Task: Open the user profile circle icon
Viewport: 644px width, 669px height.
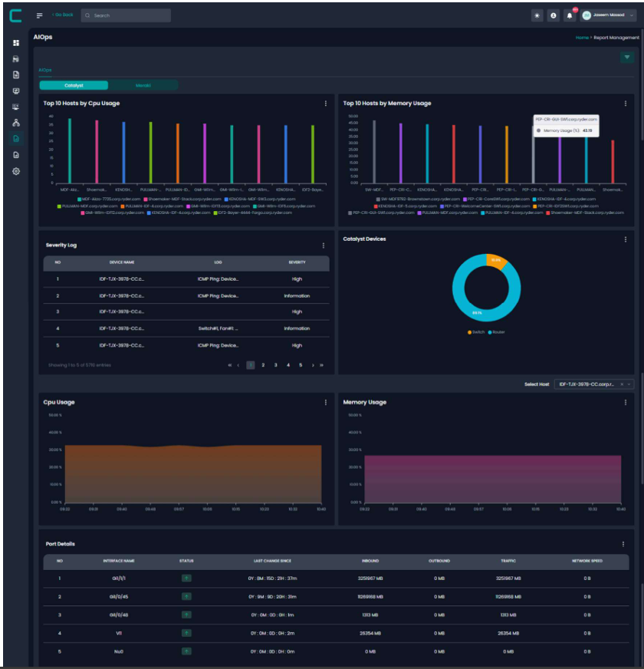Action: pos(554,15)
